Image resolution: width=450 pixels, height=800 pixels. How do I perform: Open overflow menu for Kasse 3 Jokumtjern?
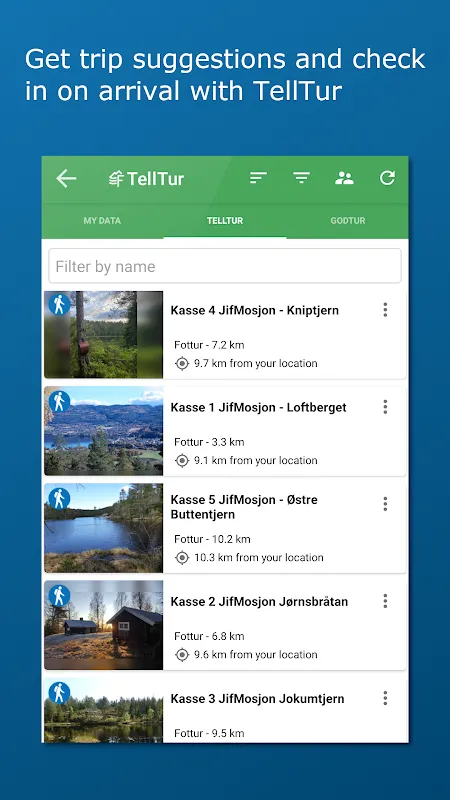385,698
